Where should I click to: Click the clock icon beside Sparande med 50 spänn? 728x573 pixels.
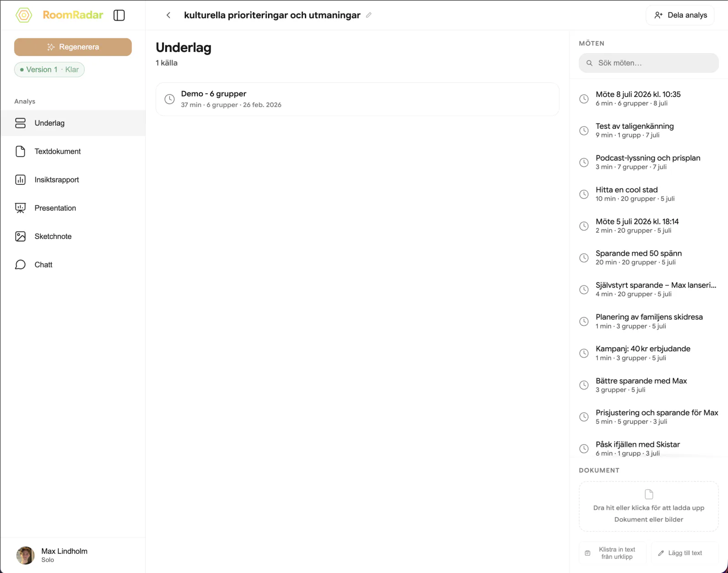click(x=584, y=258)
